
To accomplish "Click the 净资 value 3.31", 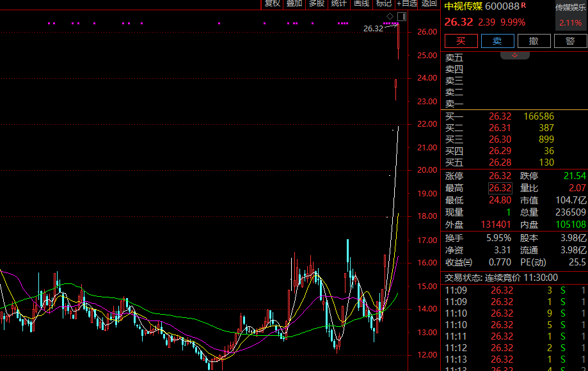I will pyautogui.click(x=502, y=250).
